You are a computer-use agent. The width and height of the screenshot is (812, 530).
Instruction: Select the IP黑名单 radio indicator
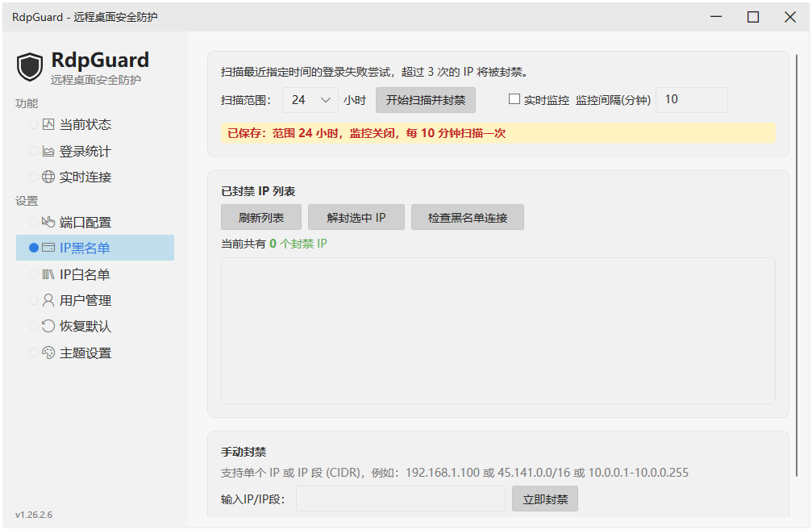tap(32, 248)
